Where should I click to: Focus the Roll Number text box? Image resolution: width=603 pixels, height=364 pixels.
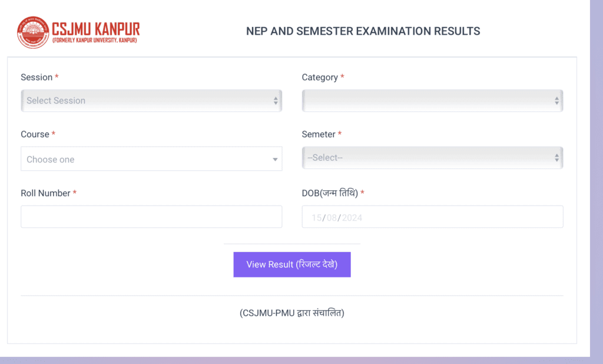click(151, 217)
